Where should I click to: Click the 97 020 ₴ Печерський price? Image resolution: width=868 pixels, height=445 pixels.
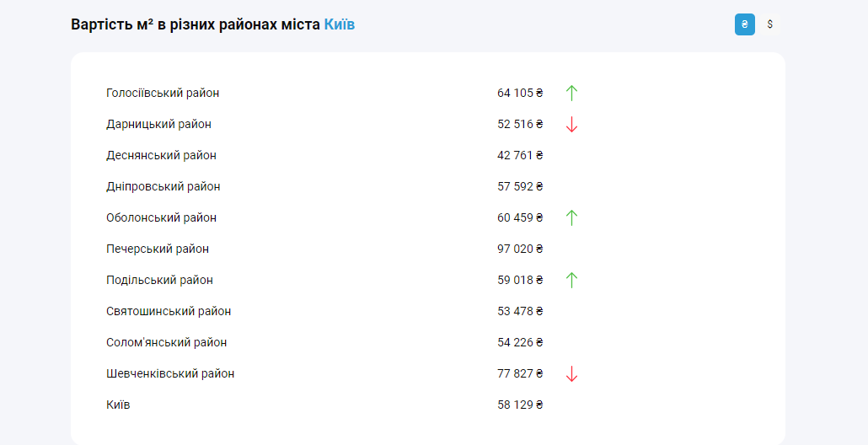tap(520, 249)
